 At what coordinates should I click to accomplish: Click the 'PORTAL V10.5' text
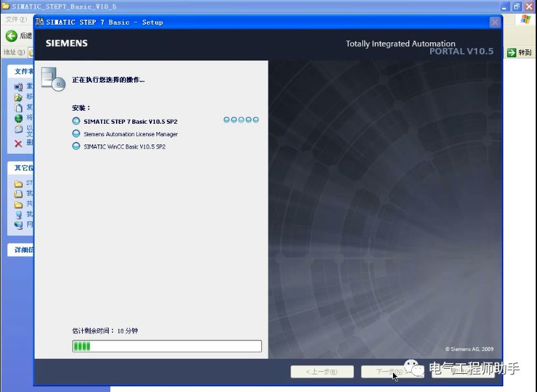tap(461, 51)
